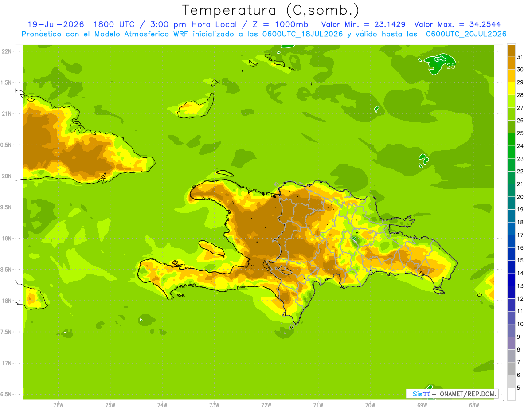The image size is (532, 411).
Task: Click the "28" color scale label
Action: 520,95
